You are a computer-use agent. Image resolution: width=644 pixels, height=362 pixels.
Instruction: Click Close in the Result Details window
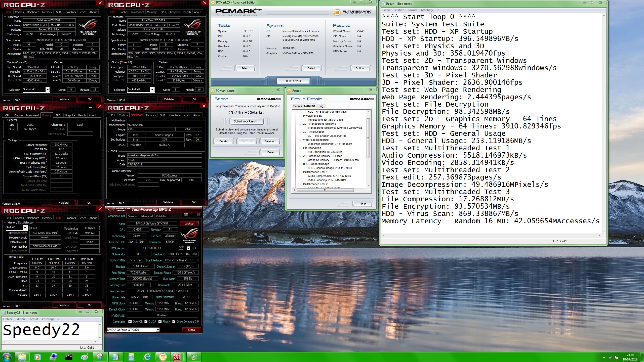pos(363,204)
